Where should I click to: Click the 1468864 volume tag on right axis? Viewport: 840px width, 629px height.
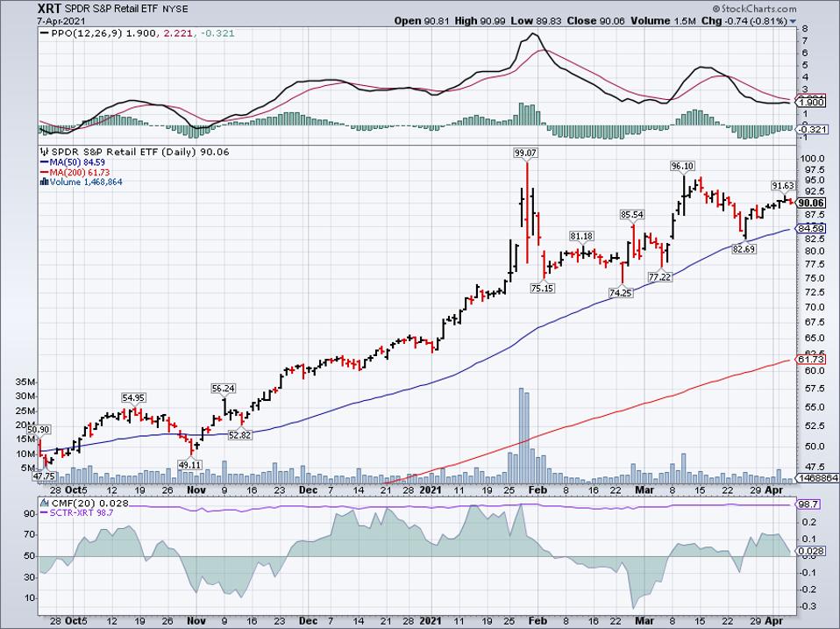tap(817, 477)
